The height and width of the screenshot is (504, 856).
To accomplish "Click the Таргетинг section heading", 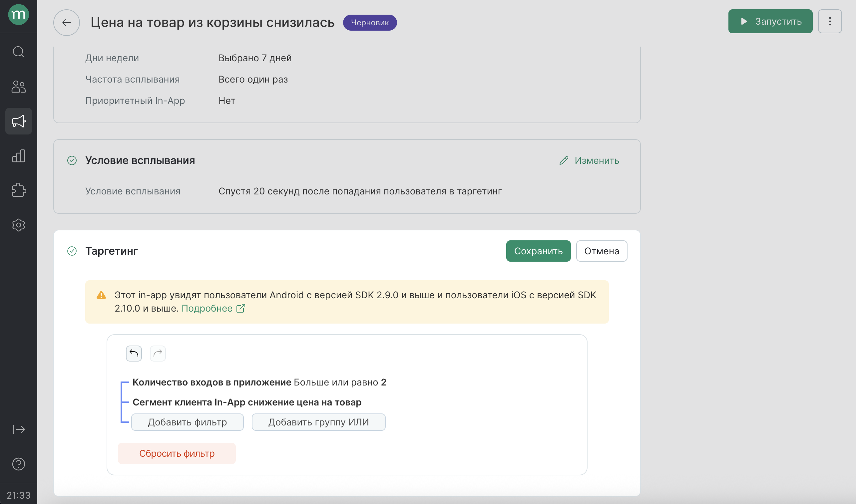I will [x=112, y=251].
